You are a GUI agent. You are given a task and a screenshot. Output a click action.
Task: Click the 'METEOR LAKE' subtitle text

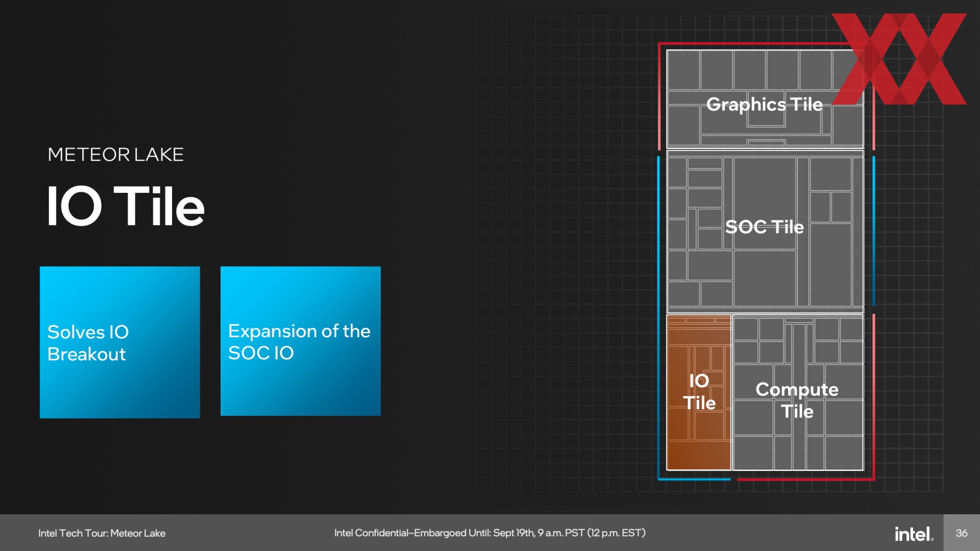115,155
